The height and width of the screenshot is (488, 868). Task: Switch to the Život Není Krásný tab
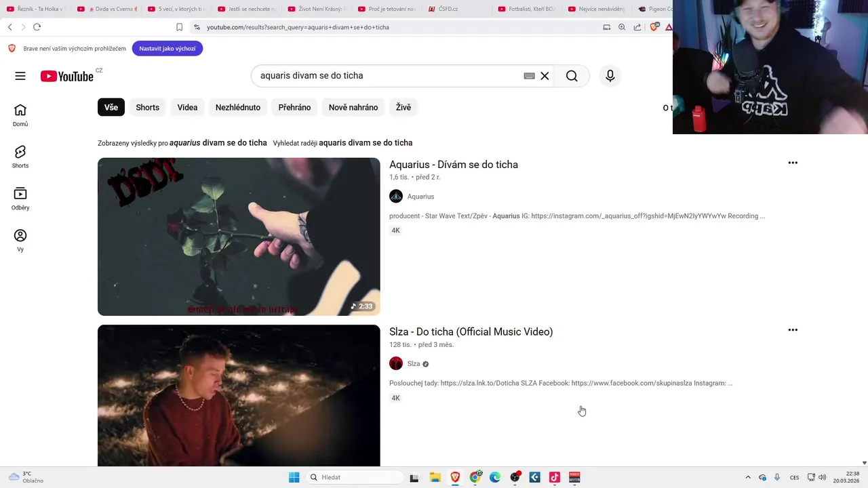[x=316, y=9]
